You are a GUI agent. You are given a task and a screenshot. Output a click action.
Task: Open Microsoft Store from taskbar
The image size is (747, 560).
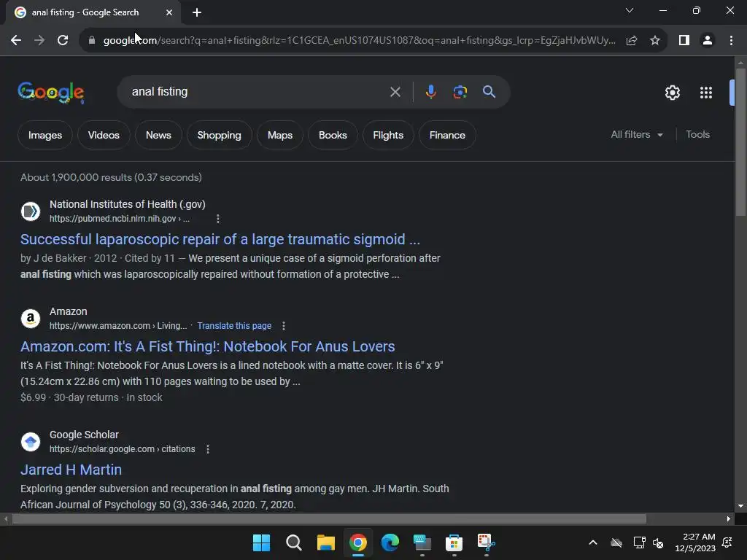click(454, 542)
